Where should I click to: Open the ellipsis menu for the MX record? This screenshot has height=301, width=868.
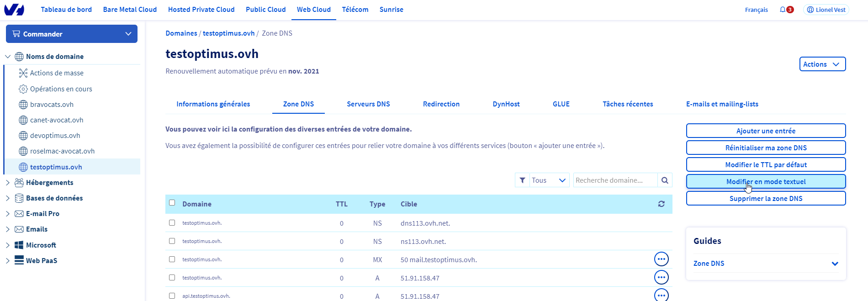661,259
